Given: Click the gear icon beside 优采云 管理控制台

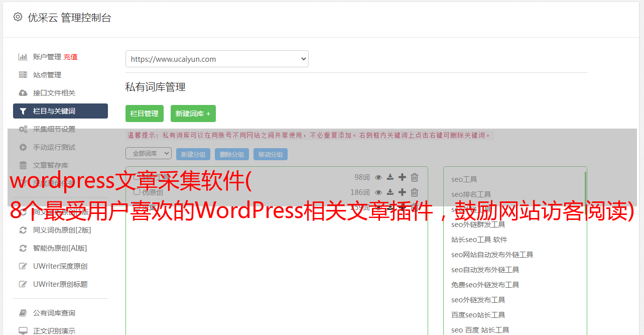Looking at the screenshot, I should point(18,17).
